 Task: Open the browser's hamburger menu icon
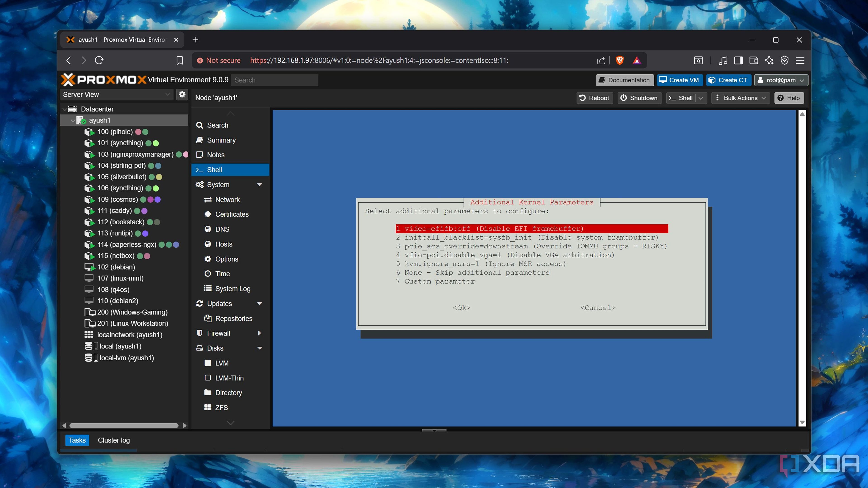(x=800, y=60)
